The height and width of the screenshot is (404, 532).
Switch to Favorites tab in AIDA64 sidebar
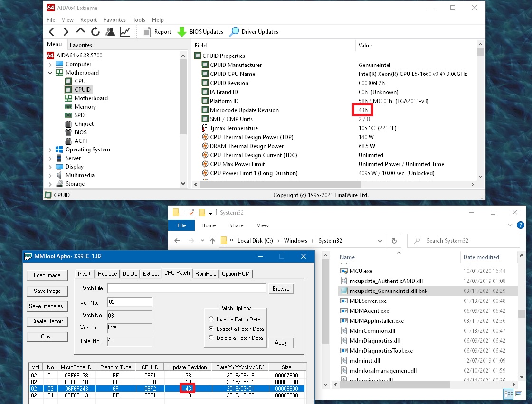click(81, 45)
